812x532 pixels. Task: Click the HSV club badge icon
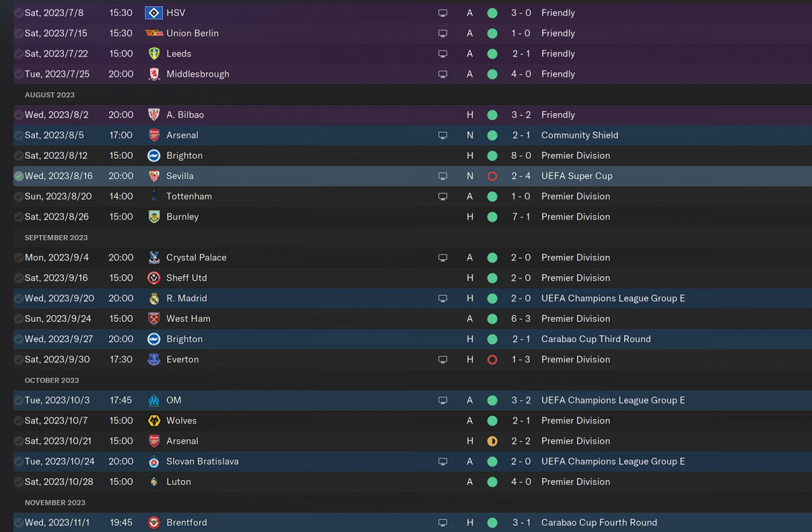coord(154,13)
